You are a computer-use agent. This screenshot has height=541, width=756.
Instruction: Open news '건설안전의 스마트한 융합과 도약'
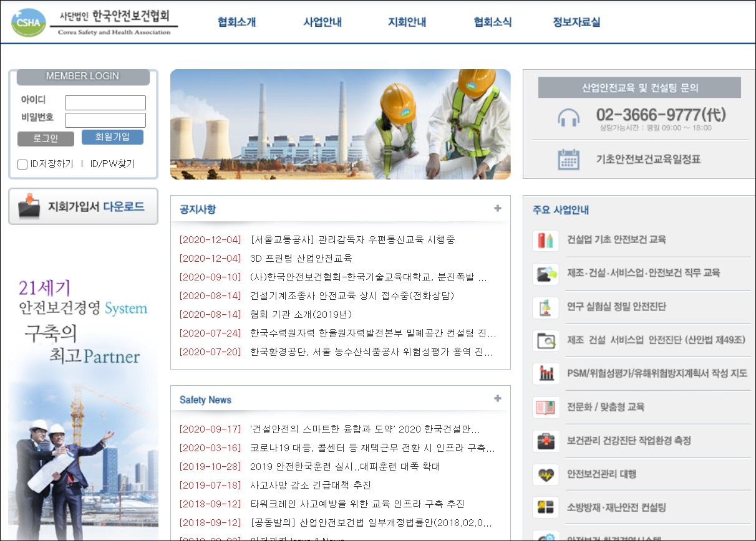pos(365,429)
